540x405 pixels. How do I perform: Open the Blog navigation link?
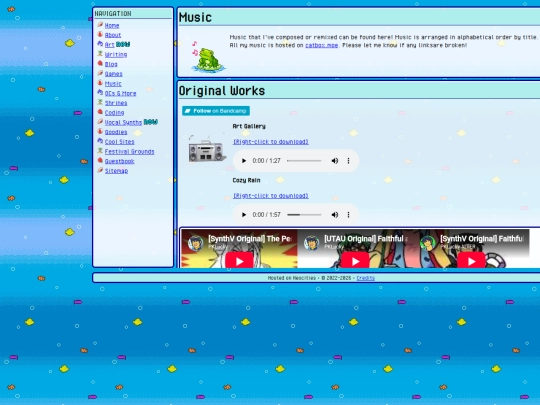click(111, 64)
